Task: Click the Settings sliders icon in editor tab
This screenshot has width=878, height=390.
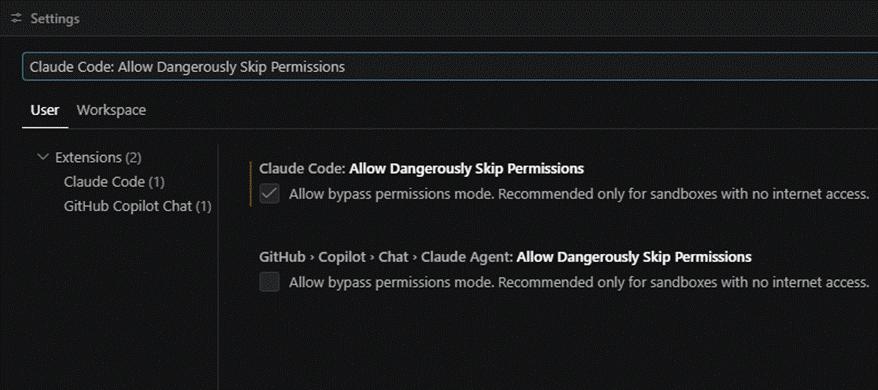Action: [x=16, y=18]
